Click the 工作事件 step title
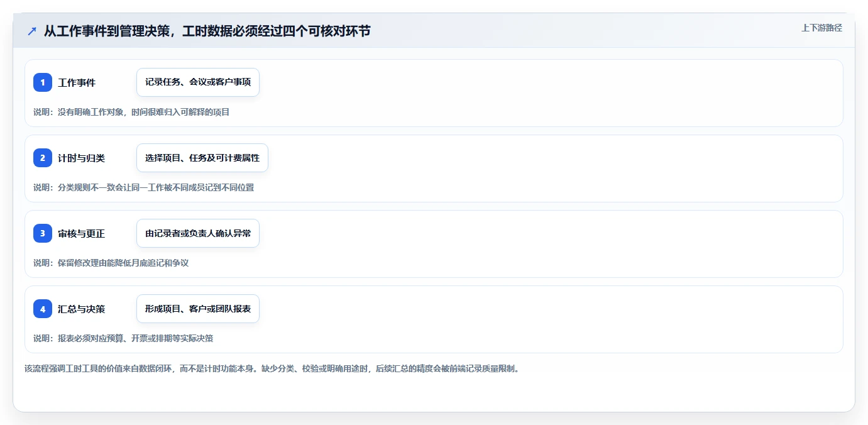The height and width of the screenshot is (425, 868). click(x=77, y=82)
